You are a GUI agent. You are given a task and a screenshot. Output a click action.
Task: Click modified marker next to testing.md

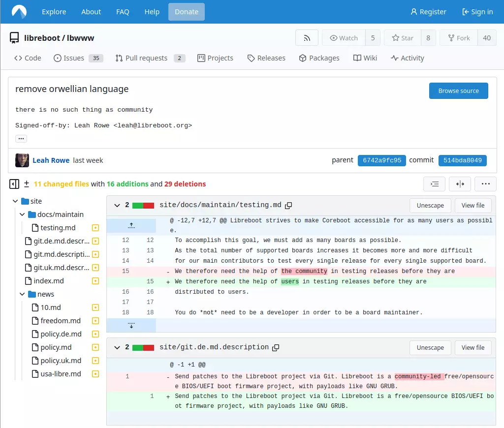(95, 228)
